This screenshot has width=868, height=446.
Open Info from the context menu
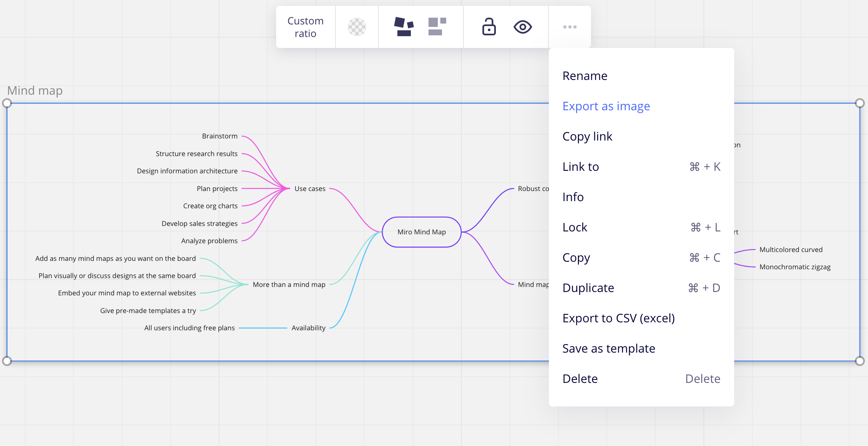[573, 197]
